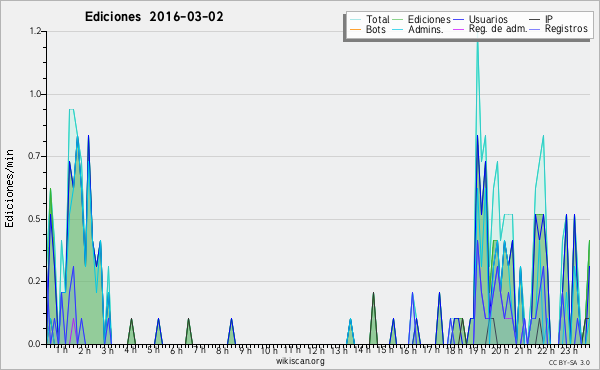
Task: Click the 'CC BY-SA 3.0' license text
Action: (x=569, y=362)
